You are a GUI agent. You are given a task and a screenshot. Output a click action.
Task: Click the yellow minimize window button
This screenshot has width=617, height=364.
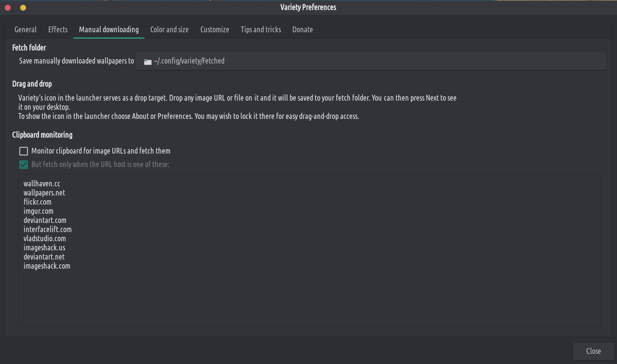(23, 8)
